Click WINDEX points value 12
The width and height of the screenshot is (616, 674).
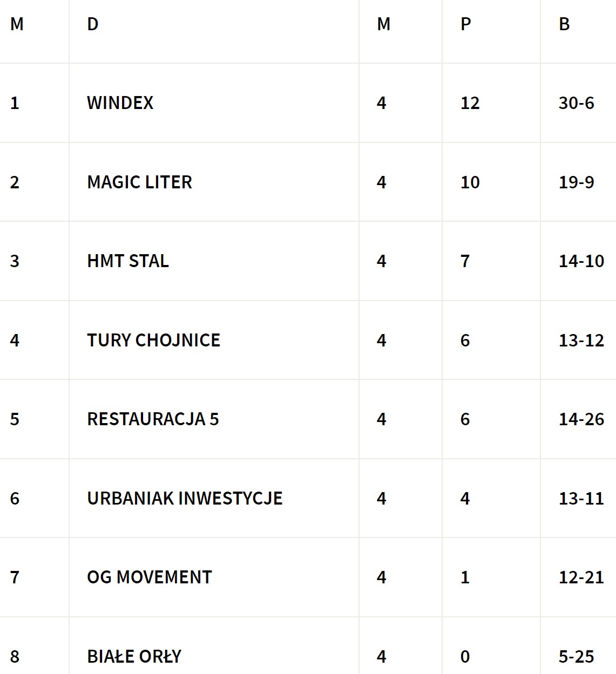(x=470, y=103)
